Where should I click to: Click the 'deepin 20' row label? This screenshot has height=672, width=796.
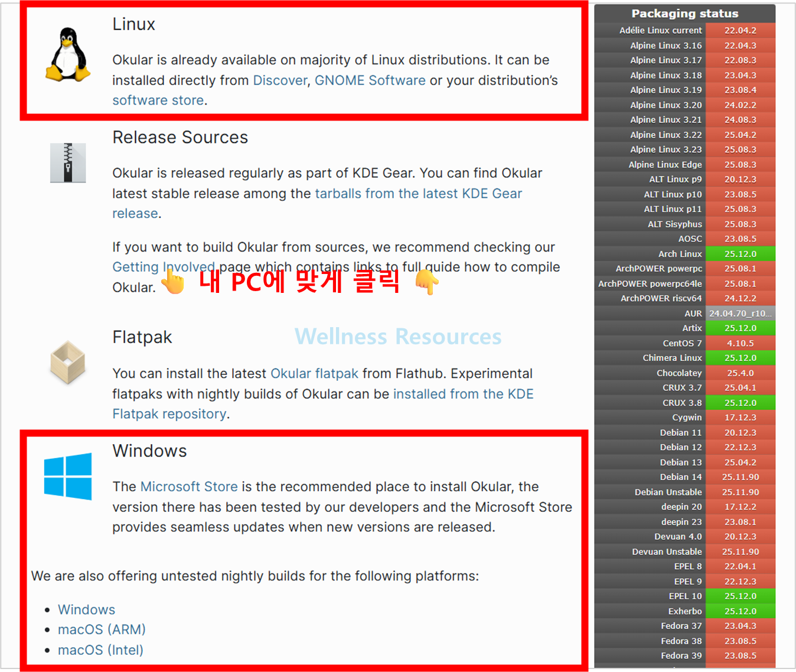(x=682, y=507)
